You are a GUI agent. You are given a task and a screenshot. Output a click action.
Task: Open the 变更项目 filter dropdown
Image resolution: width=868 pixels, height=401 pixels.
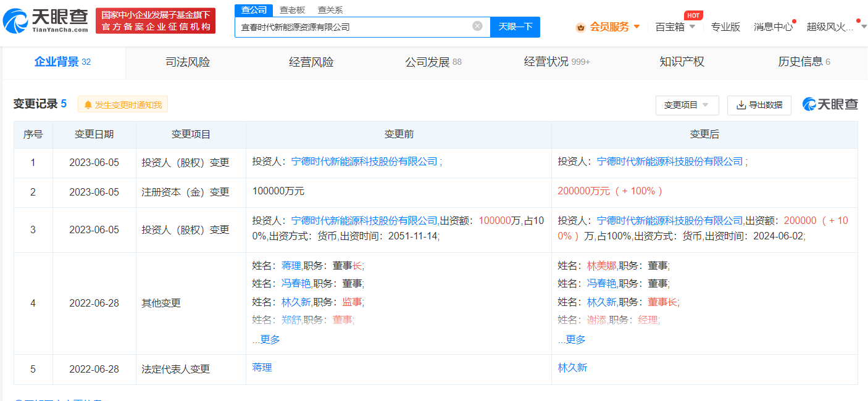687,105
